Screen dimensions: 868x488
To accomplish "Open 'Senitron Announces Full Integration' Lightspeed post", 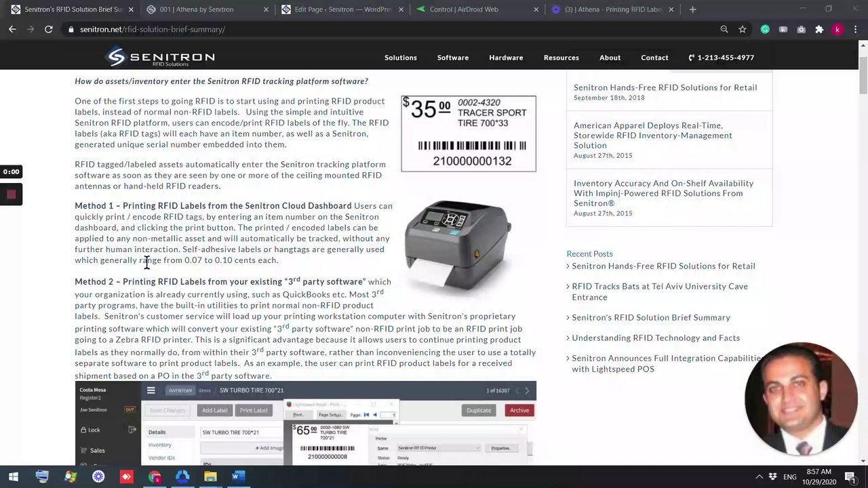I will tap(668, 363).
